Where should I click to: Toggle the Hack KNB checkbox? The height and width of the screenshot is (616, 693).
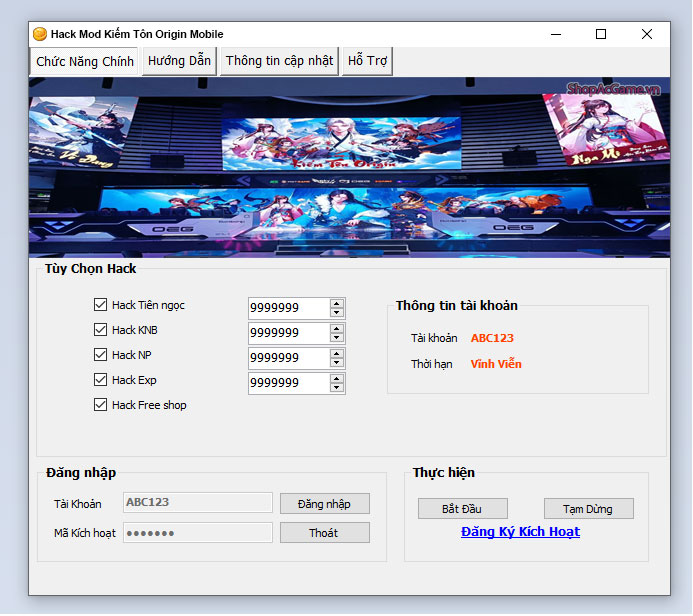click(100, 330)
